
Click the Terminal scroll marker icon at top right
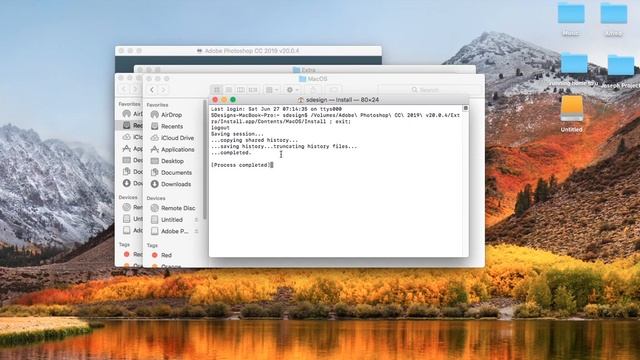[x=465, y=108]
